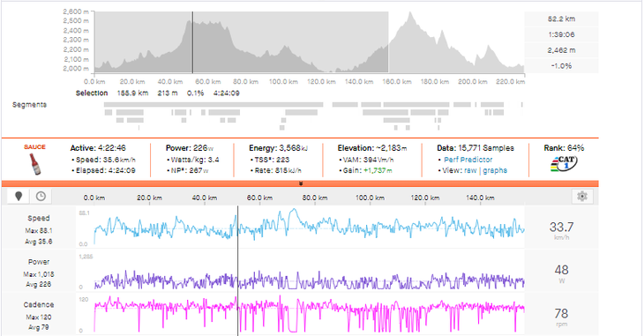Click the Rank: 64% text
The width and height of the screenshot is (644, 336).
coord(564,148)
